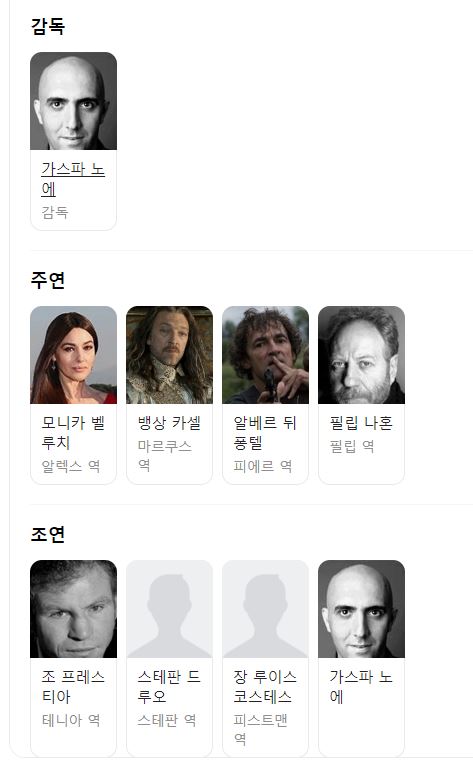Click 가스파 노에 name in 조연 section
This screenshot has height=766, width=473.
click(361, 687)
